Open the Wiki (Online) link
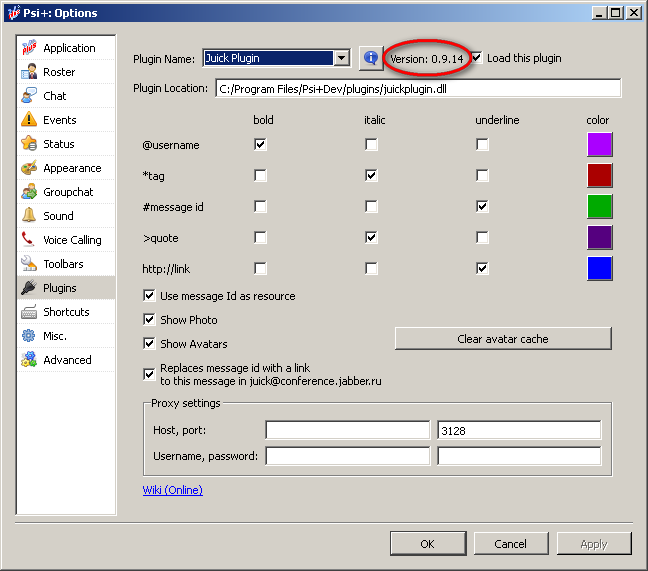This screenshot has height=571, width=648. (x=173, y=490)
